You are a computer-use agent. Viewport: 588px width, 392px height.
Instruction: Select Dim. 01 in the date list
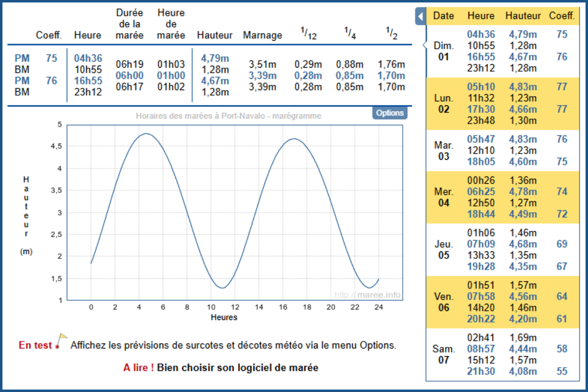[443, 51]
